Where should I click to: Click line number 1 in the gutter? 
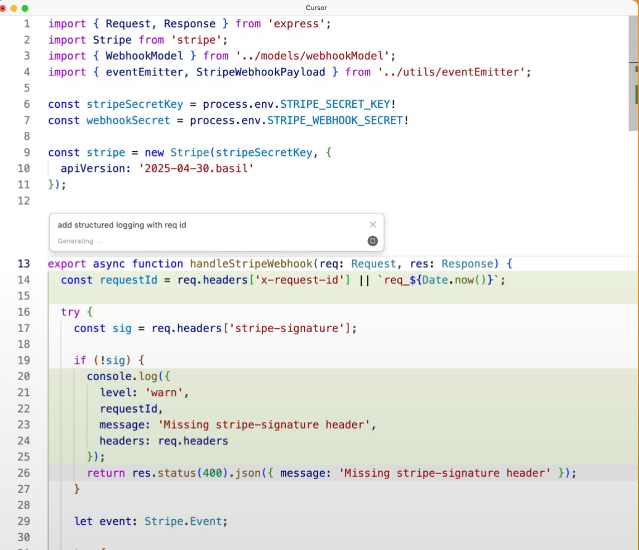click(26, 24)
